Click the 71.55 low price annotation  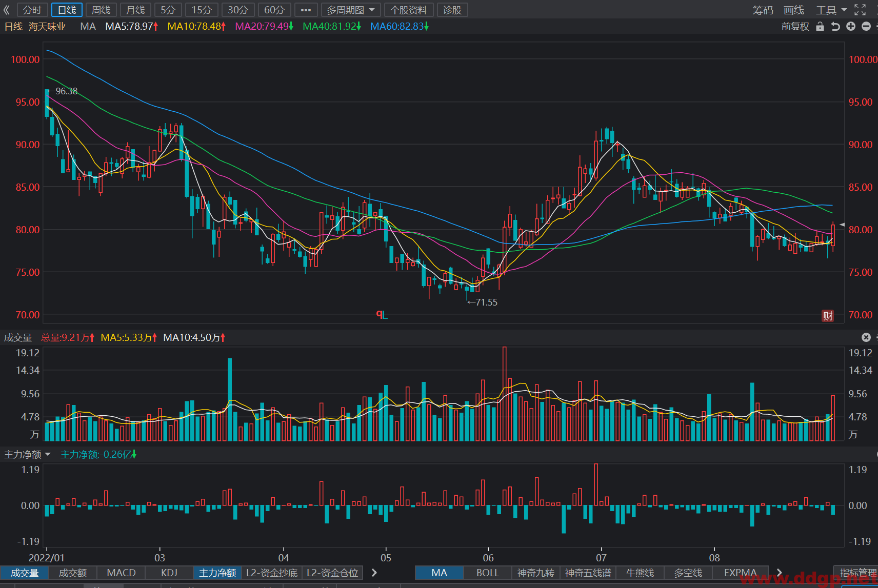(x=482, y=302)
